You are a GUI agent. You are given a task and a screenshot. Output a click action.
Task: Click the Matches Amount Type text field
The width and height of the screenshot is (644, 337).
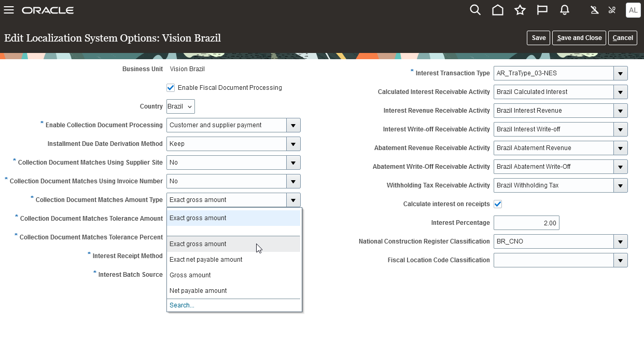click(227, 200)
